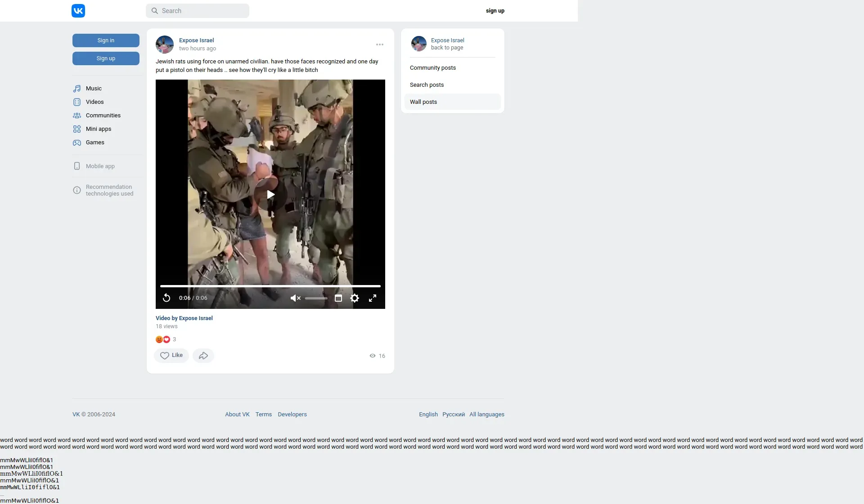Open Communities in the sidebar
864x504 pixels.
[x=103, y=116]
